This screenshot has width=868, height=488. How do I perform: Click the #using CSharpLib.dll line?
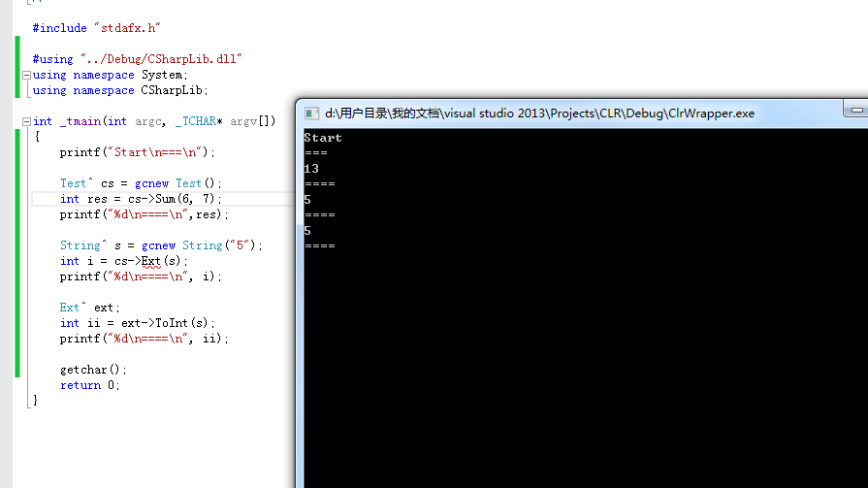[138, 59]
